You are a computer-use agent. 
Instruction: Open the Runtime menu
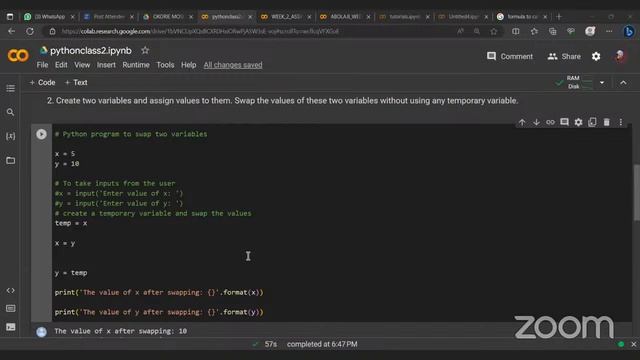point(136,65)
